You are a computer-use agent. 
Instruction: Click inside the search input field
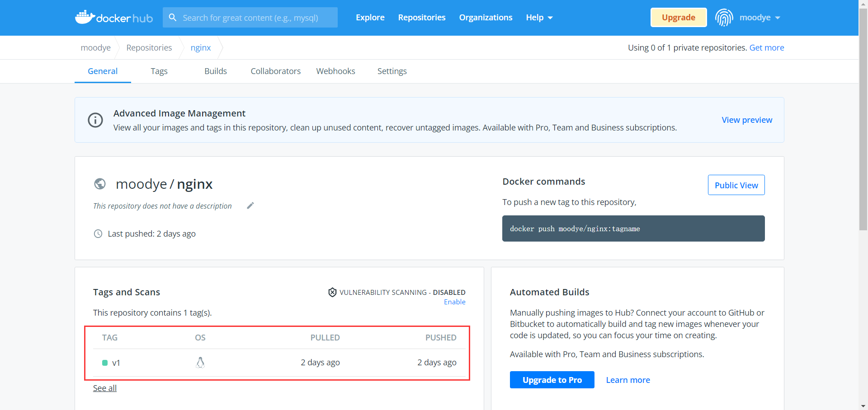(x=253, y=17)
